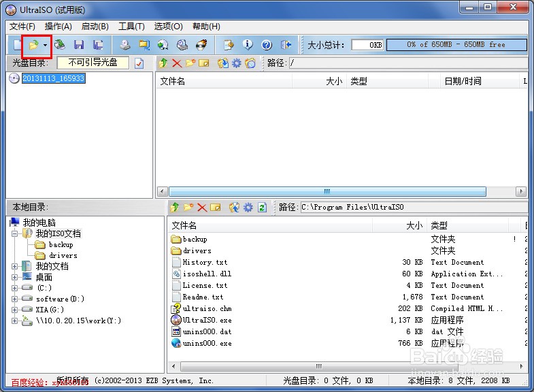Click the Save floppy disk icon
534x392 pixels.
tap(79, 45)
